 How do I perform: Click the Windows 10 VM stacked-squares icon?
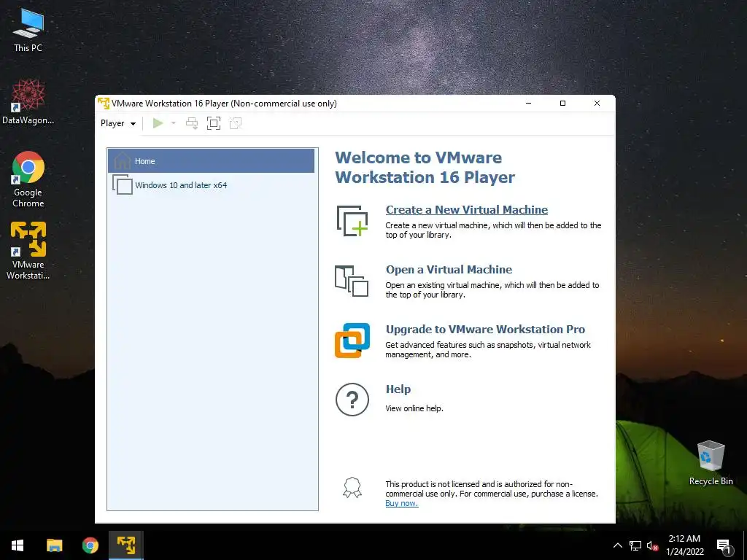click(x=123, y=184)
